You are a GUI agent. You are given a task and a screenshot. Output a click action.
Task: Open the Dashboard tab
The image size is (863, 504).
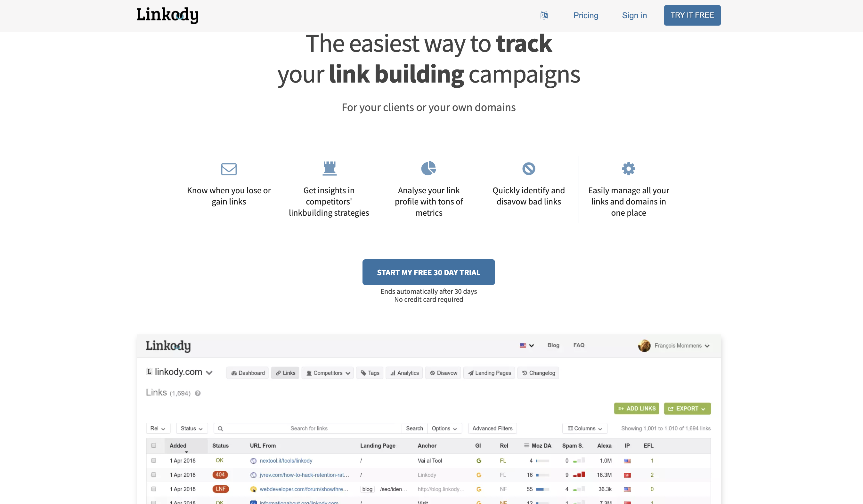[x=248, y=372]
